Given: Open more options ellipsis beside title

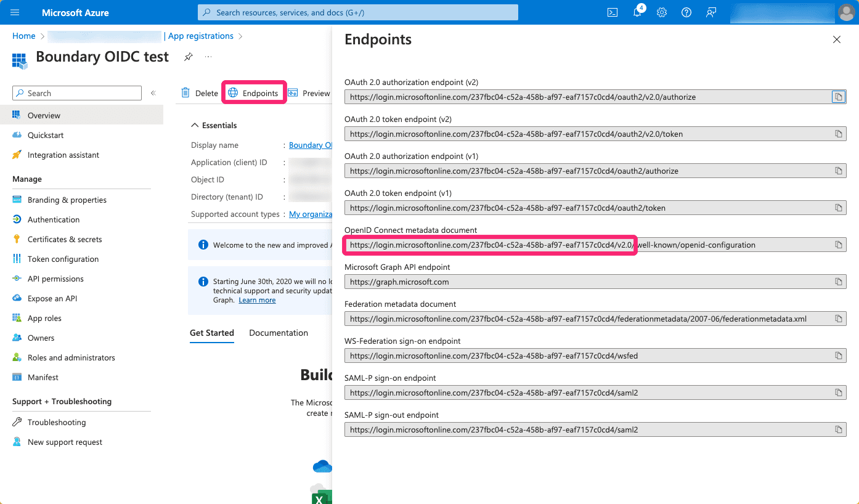Looking at the screenshot, I should pos(208,57).
